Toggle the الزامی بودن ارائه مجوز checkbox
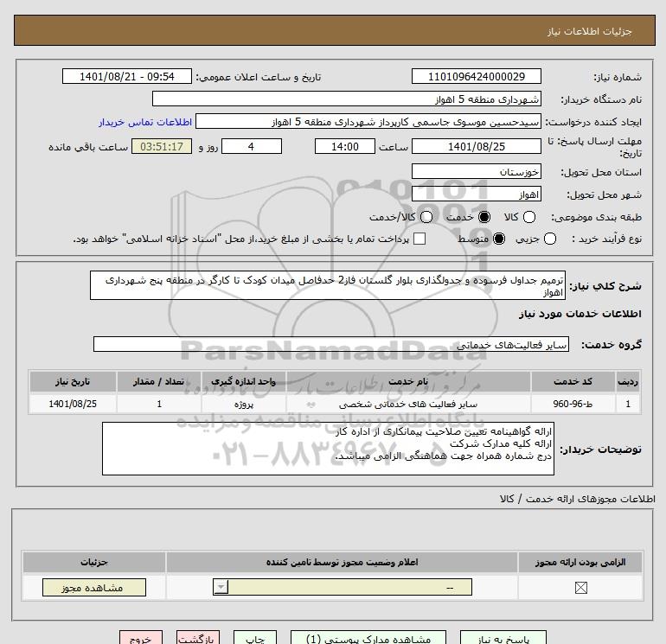 tap(580, 588)
